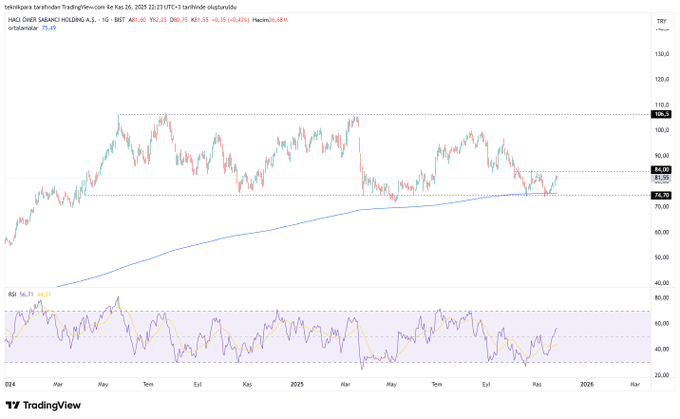
Task: Click the low price D80,75
Action: click(179, 20)
